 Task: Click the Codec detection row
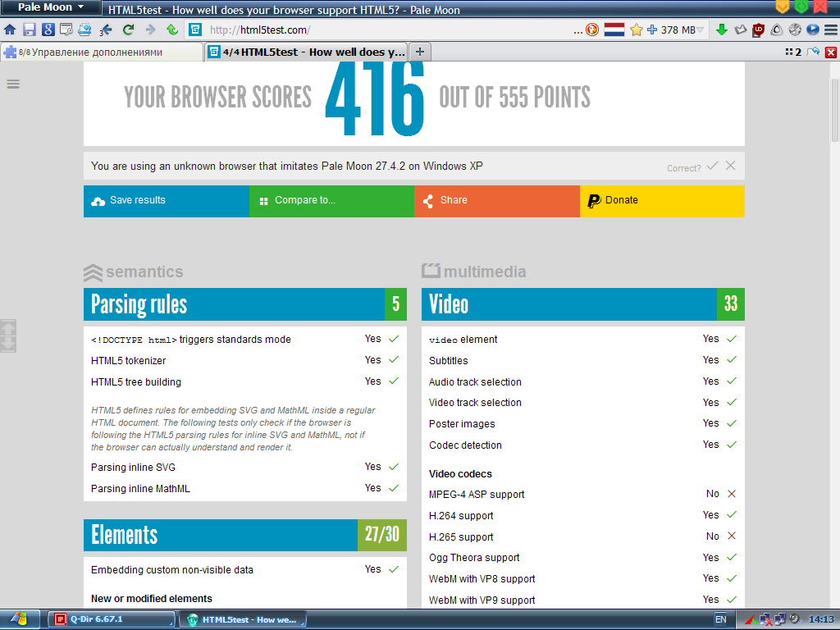coord(583,445)
